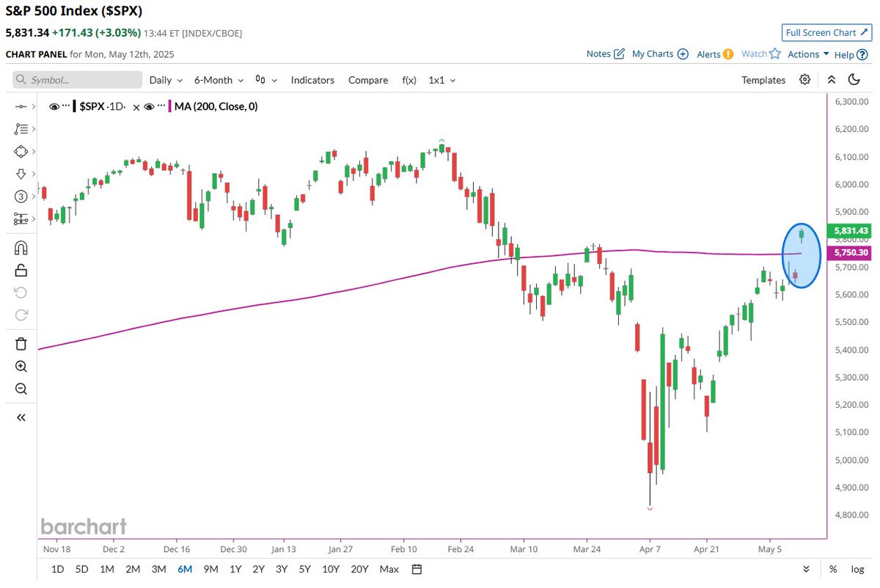Open the 1x1 grid layout dropdown
Screen dimensions: 880x588
pos(442,80)
